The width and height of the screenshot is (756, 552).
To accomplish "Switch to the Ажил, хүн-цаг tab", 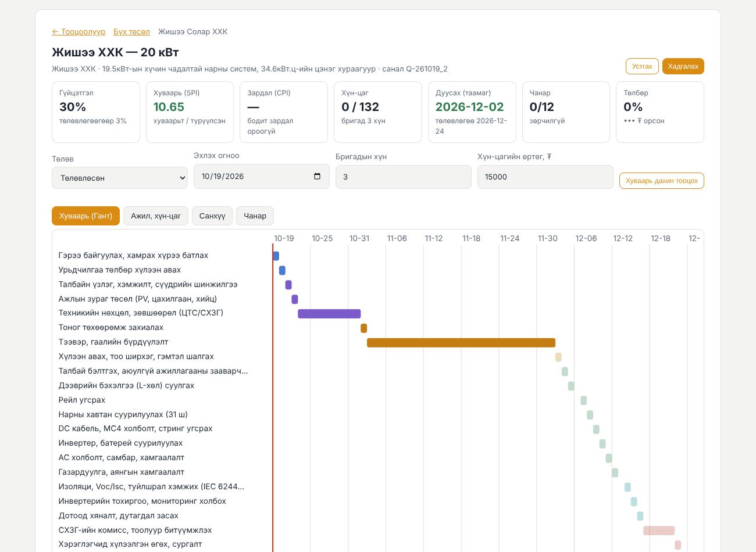I will click(x=156, y=216).
